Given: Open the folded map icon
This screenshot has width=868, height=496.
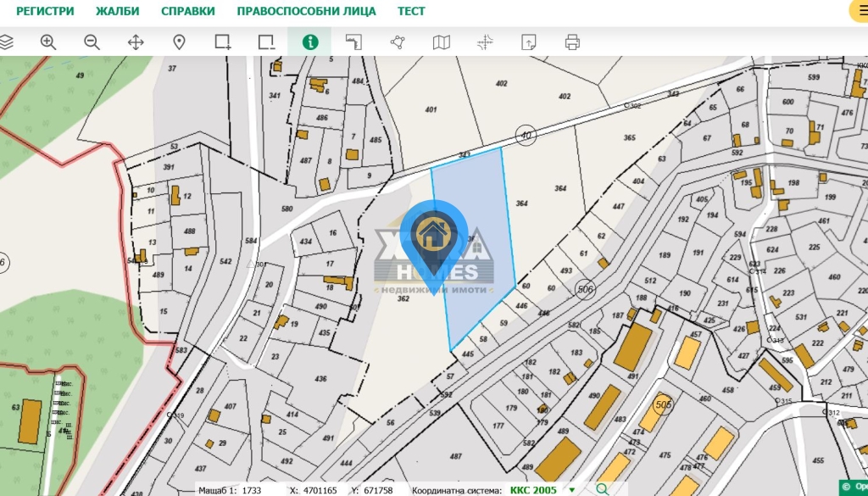Looking at the screenshot, I should pyautogui.click(x=441, y=42).
